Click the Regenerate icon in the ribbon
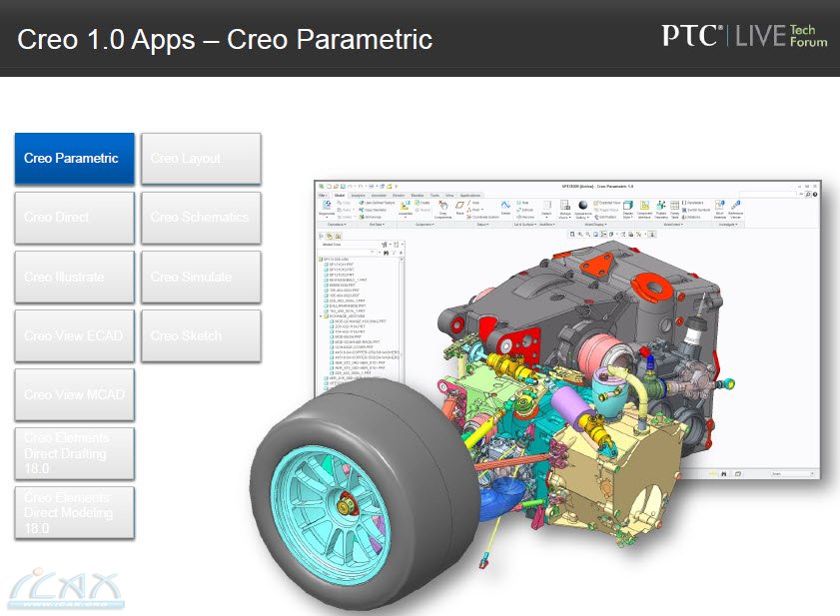Image resolution: width=840 pixels, height=616 pixels. click(x=327, y=205)
